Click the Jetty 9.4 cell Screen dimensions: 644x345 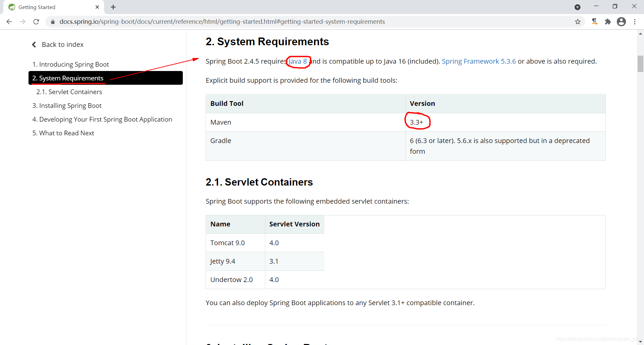coord(235,261)
